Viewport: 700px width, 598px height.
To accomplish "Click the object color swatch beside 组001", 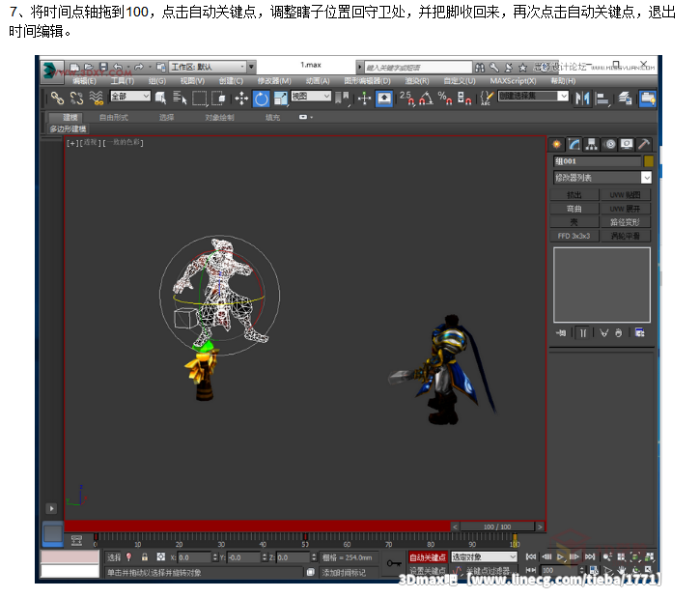I will pyautogui.click(x=649, y=161).
